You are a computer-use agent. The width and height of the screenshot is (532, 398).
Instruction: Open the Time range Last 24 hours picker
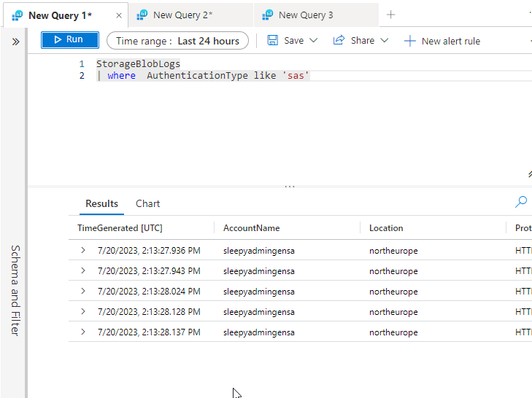177,41
